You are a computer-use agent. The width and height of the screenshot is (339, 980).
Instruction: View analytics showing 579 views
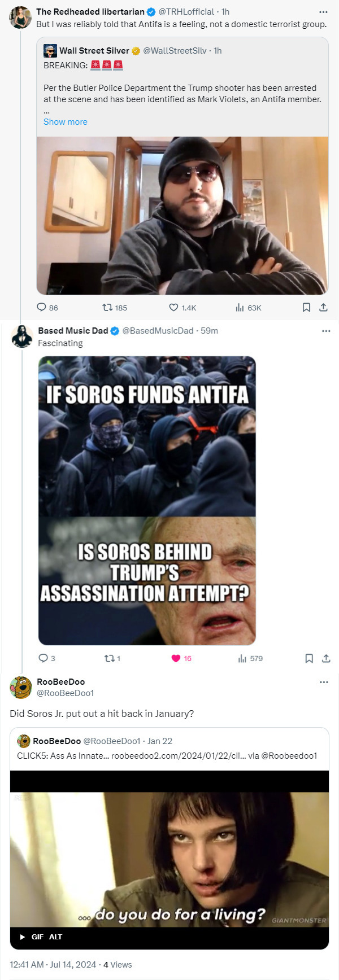(242, 658)
